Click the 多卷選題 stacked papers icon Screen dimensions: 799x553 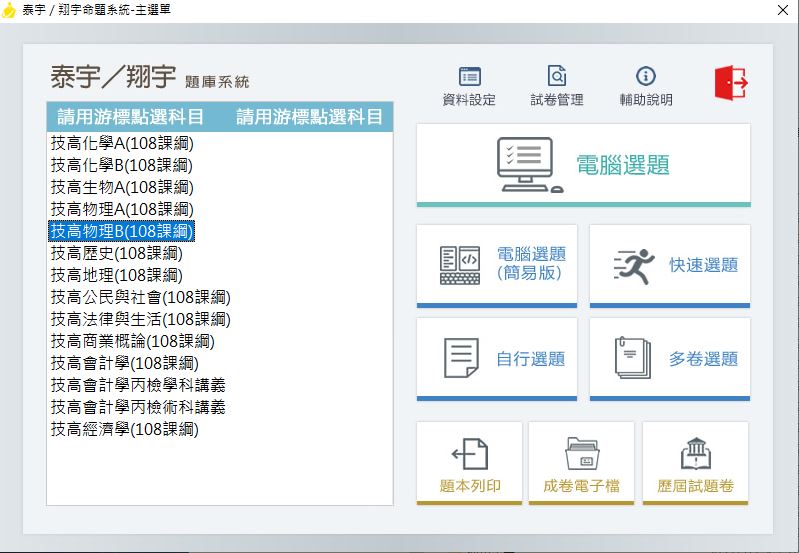(633, 358)
